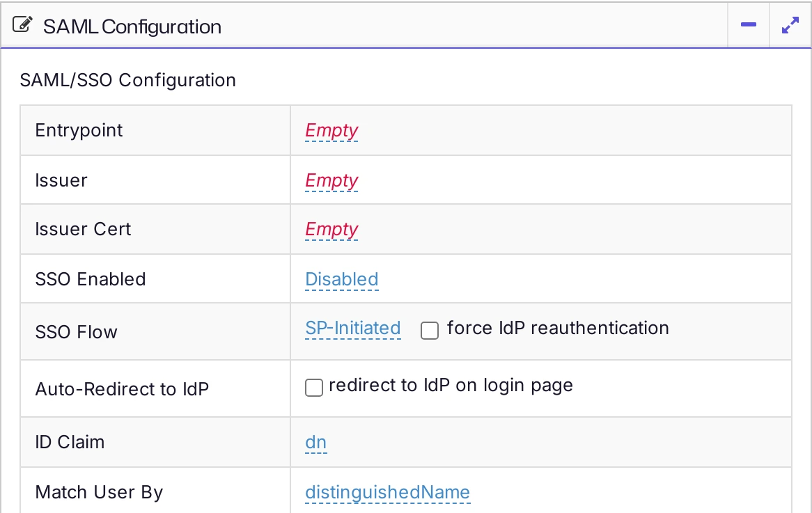Image resolution: width=812 pixels, height=513 pixels.
Task: Change Match User By distinguishedName
Action: 387,492
